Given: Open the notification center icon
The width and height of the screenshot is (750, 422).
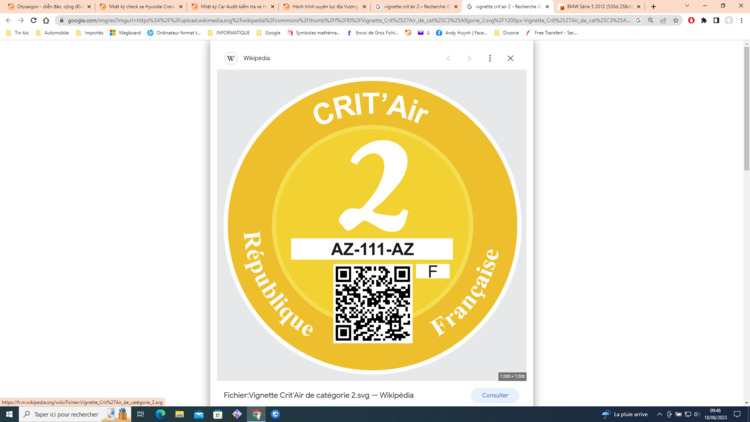Looking at the screenshot, I should tap(738, 414).
